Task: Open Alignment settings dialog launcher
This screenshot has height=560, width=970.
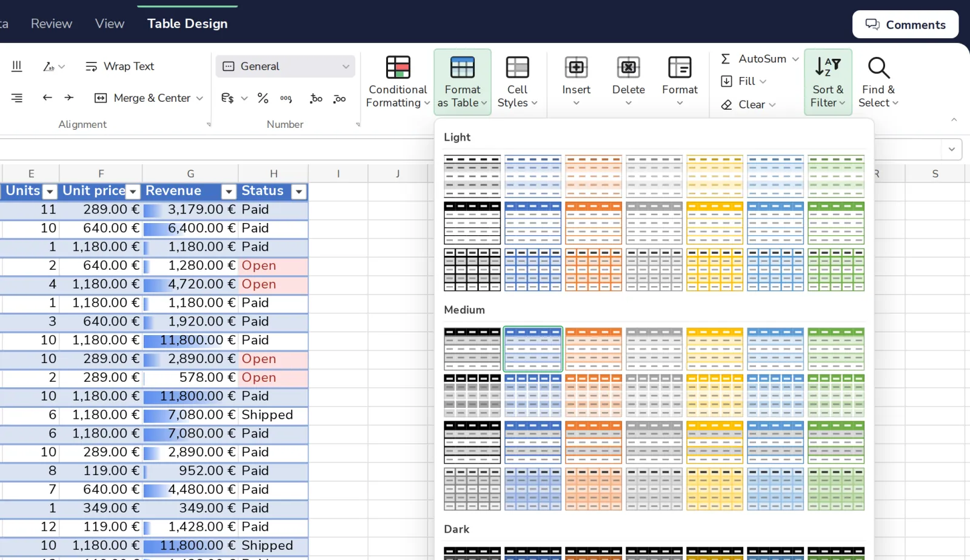Action: [x=209, y=124]
